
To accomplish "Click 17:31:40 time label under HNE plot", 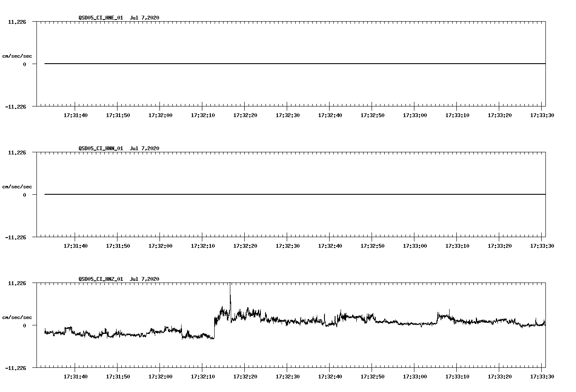I will (x=75, y=115).
